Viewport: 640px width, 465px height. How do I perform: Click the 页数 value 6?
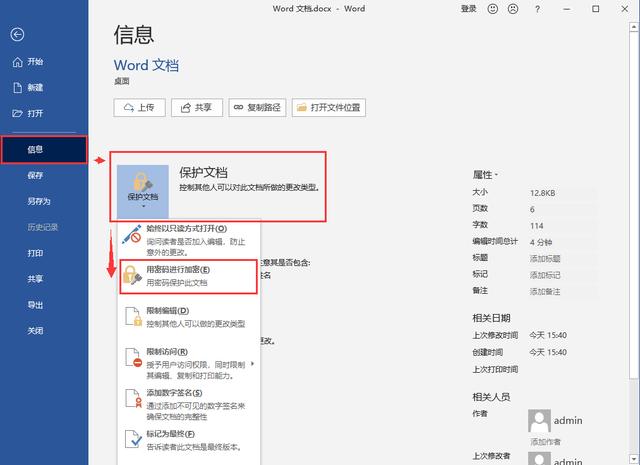(532, 209)
